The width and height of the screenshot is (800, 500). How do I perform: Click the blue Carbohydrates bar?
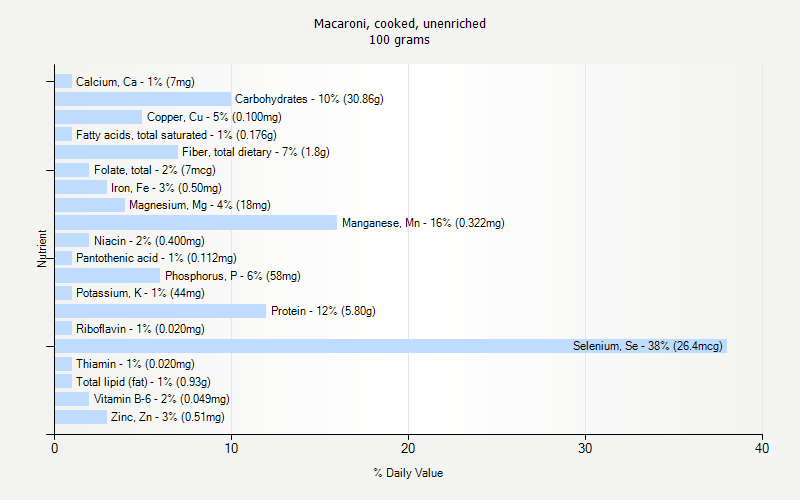click(x=143, y=99)
